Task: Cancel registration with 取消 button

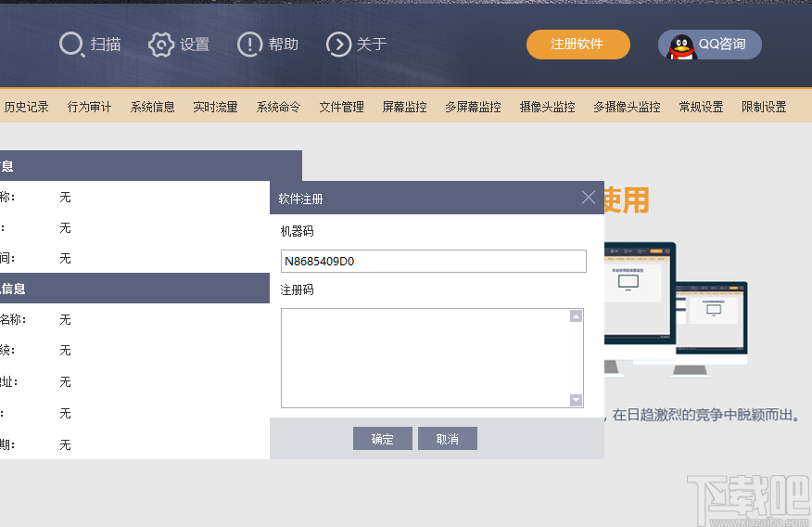Action: [x=448, y=439]
